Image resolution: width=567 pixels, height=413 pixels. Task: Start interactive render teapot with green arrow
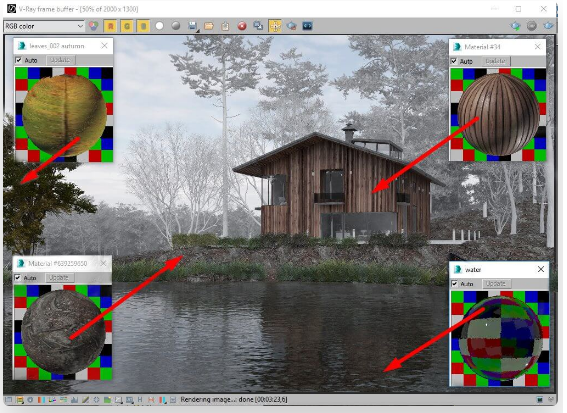coord(515,26)
